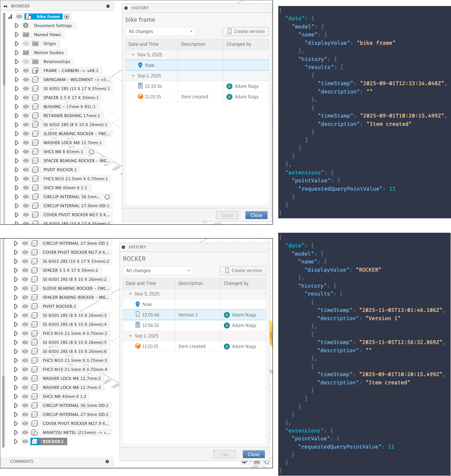Click the MANITOU METEL linked component icon
Screen dimensions: 451x476
[35, 432]
